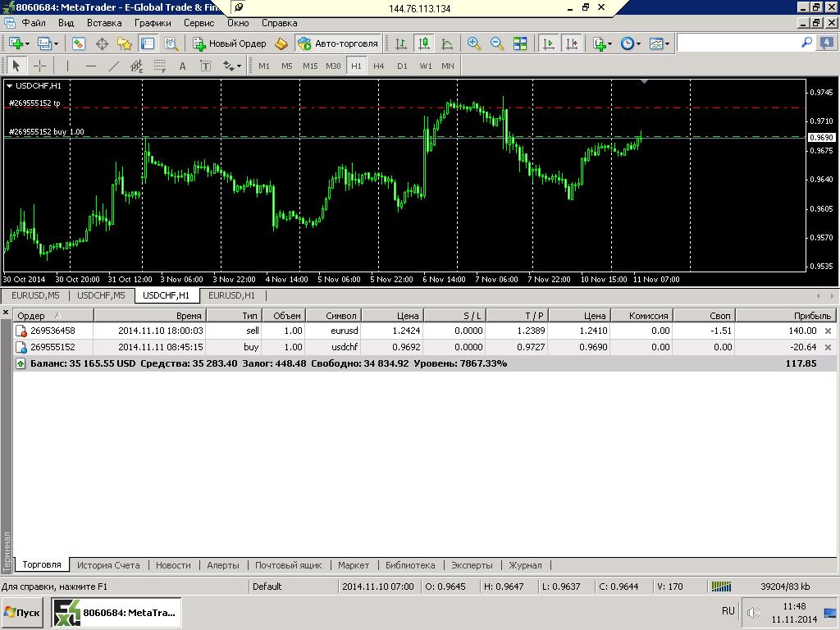Switch timeframe to M5

287,66
